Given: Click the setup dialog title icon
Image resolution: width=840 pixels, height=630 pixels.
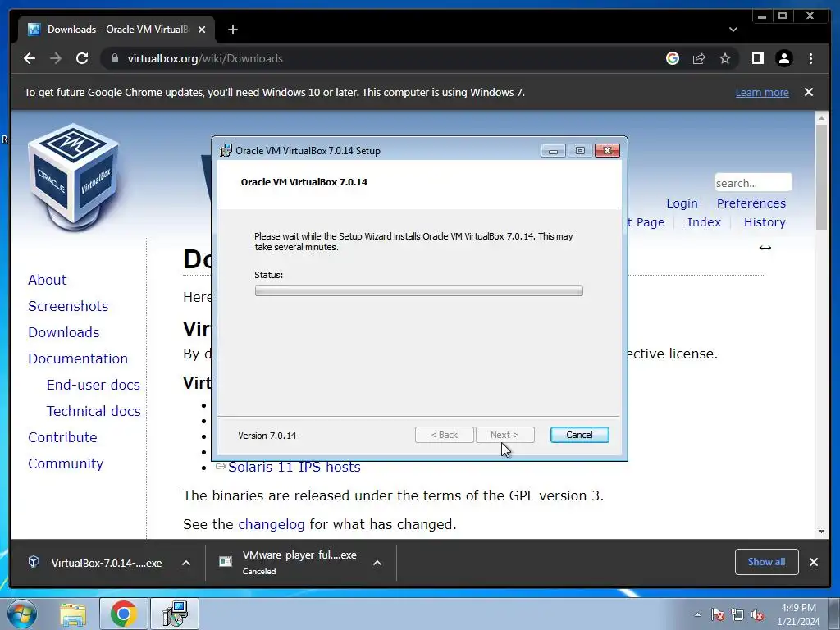Looking at the screenshot, I should coord(226,151).
